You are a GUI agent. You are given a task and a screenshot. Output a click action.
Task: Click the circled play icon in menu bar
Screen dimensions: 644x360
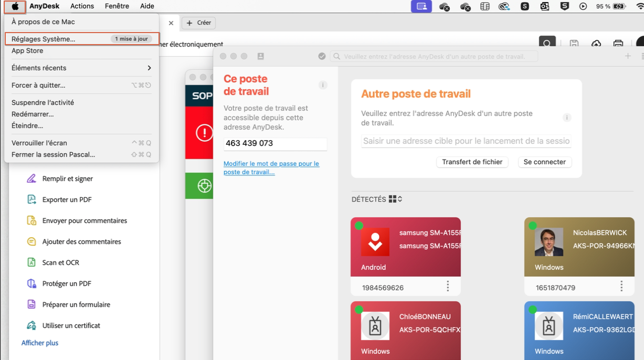[x=583, y=6]
